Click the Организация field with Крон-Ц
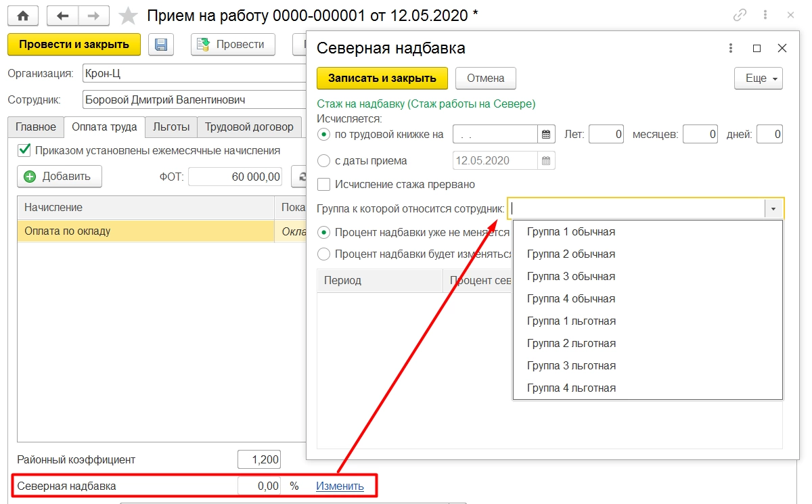Image resolution: width=812 pixels, height=504 pixels. pos(194,73)
